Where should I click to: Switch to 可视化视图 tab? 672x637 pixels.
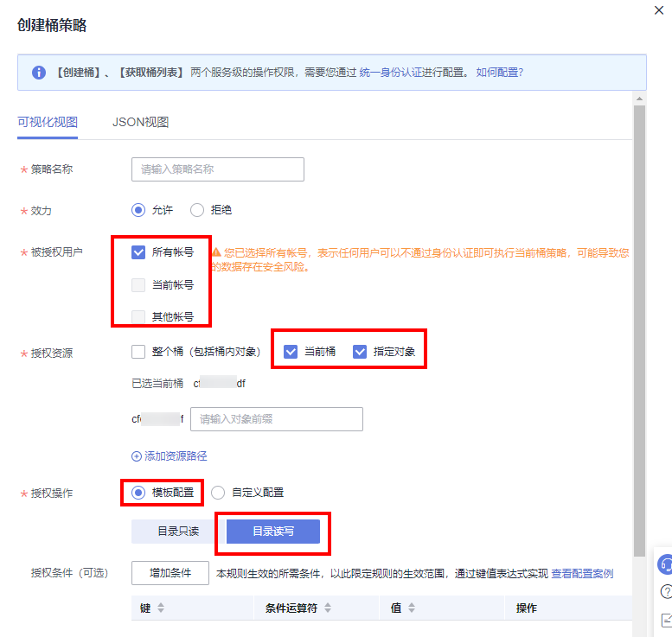tap(48, 122)
